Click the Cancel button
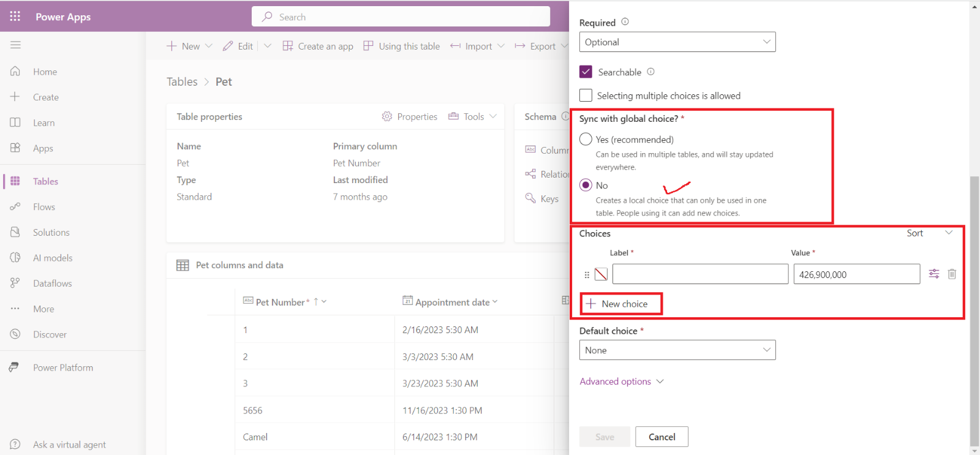Image resolution: width=980 pixels, height=455 pixels. pyautogui.click(x=661, y=437)
